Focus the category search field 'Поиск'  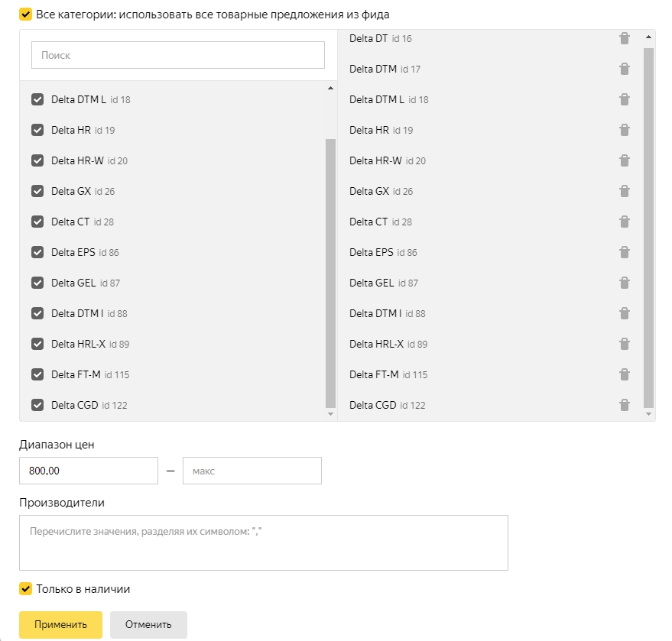click(x=178, y=55)
